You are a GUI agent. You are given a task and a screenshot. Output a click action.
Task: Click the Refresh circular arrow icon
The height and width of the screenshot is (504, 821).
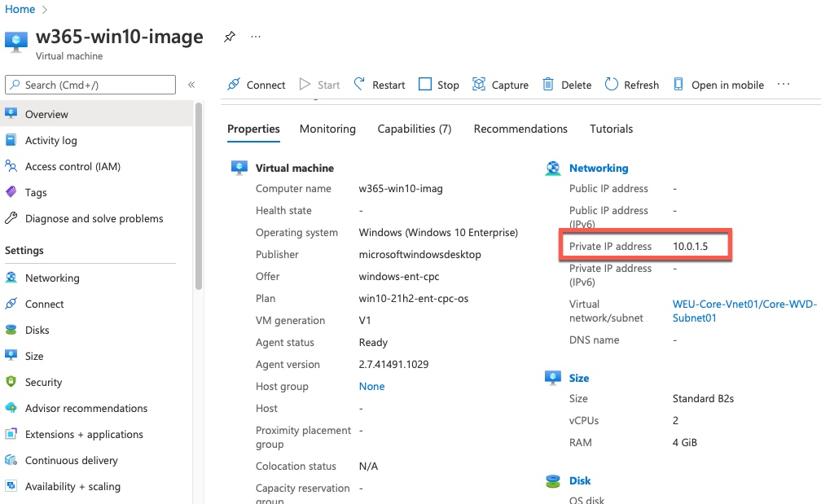tap(611, 84)
